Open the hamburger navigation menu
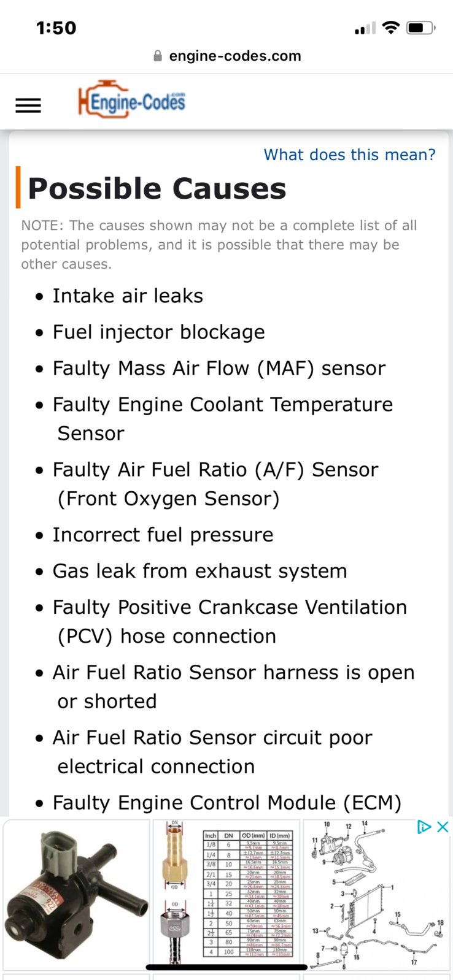 coord(28,105)
